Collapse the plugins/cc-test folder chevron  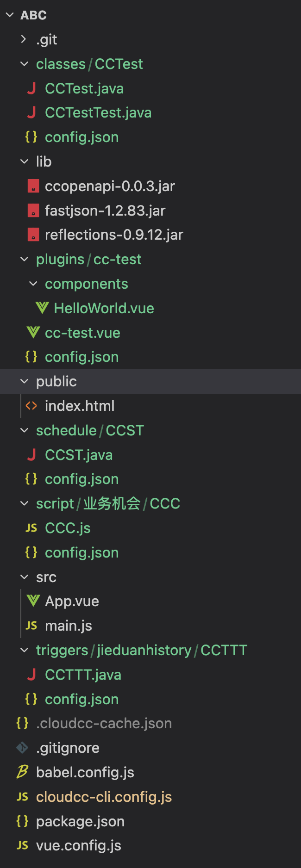click(x=24, y=259)
